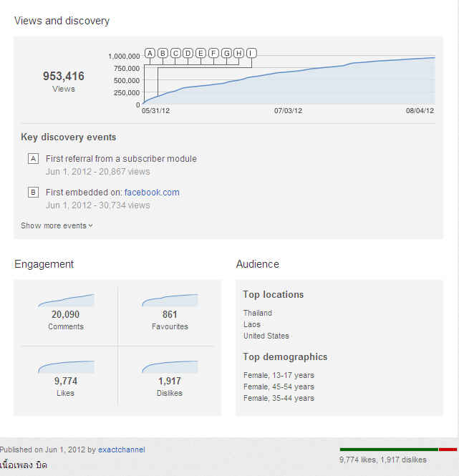Click the green likes rating bar

point(389,450)
